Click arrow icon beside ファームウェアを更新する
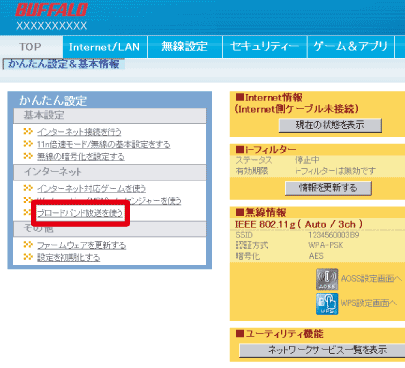This screenshot has width=405, height=368. 28,245
